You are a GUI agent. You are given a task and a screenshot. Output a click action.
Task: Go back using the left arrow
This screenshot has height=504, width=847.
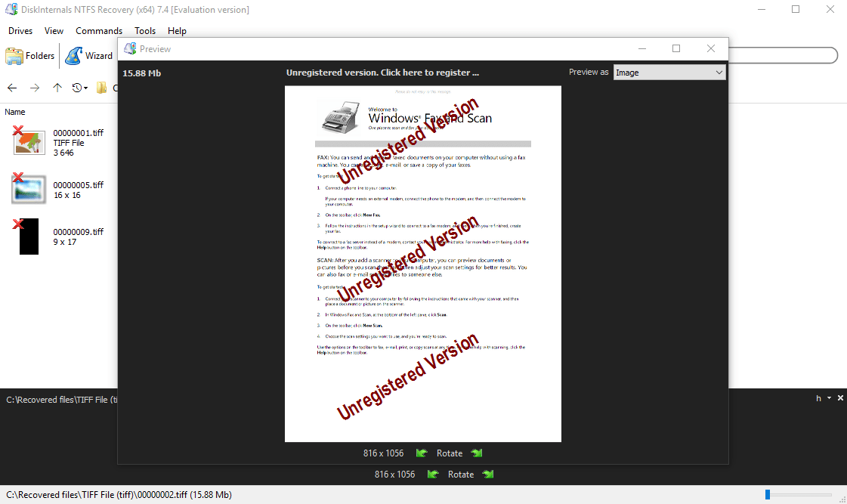point(12,88)
